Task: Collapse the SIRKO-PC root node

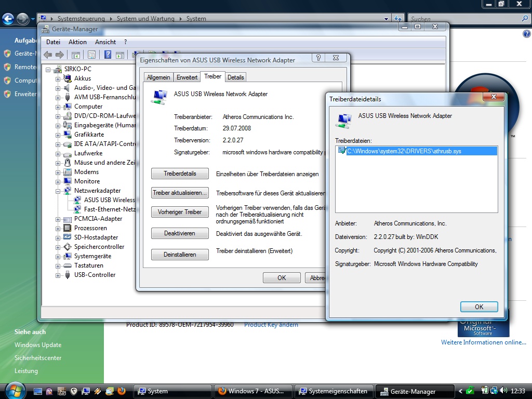Action: (x=48, y=70)
